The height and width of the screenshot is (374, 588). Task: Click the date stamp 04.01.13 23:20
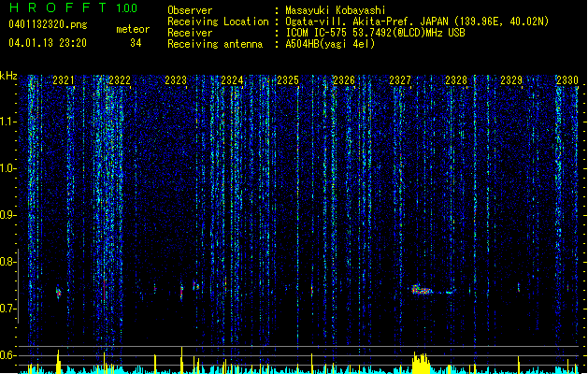tap(48, 43)
